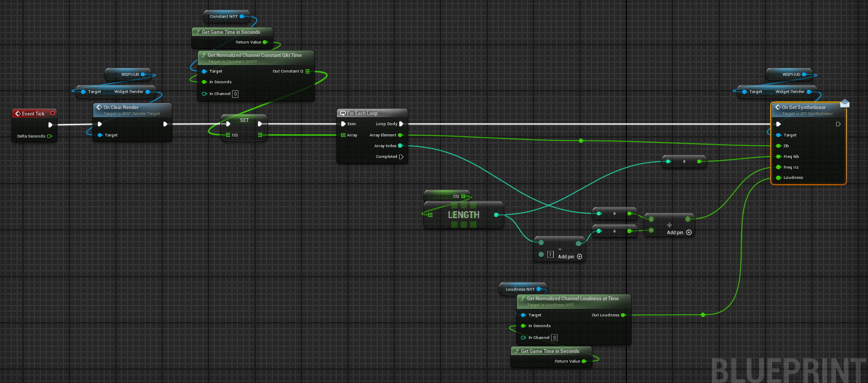Click the Target pin on On Clear Render

tap(100, 135)
